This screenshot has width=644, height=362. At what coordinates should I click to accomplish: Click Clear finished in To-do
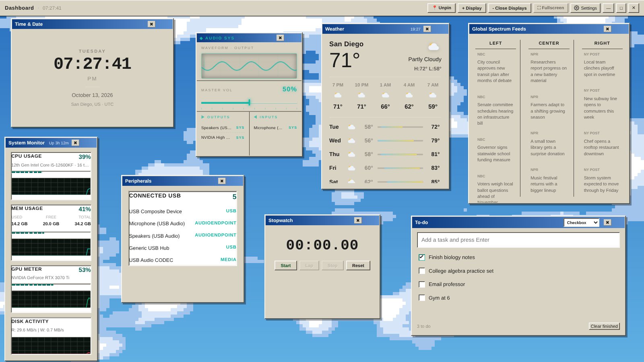[x=604, y=326]
